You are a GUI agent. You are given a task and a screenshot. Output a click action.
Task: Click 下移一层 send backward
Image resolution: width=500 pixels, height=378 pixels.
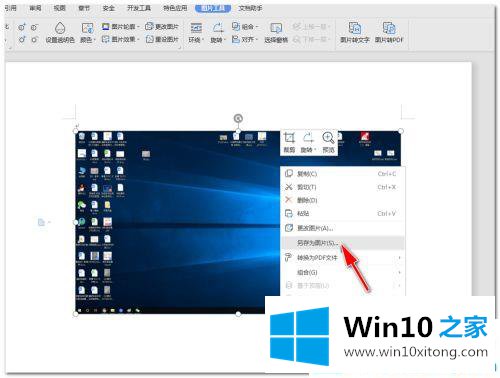point(311,39)
